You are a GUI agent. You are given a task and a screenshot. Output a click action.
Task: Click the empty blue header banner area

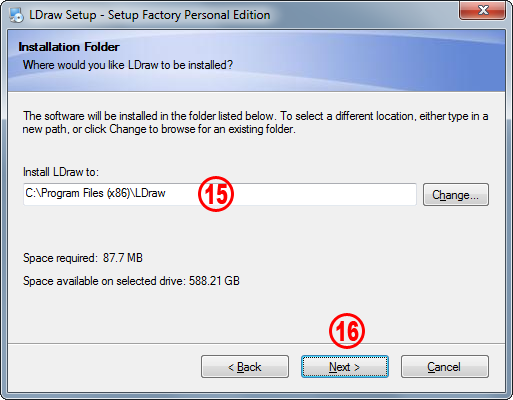coord(367,60)
